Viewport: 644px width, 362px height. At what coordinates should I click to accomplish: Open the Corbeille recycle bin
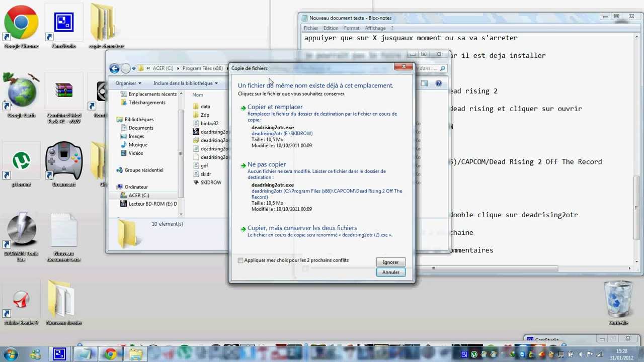click(x=618, y=303)
